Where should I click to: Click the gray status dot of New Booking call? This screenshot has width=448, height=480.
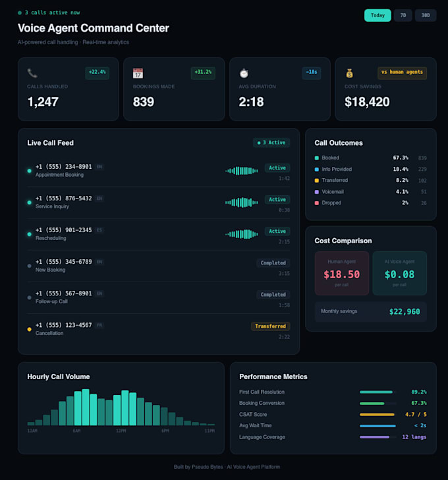tap(30, 266)
